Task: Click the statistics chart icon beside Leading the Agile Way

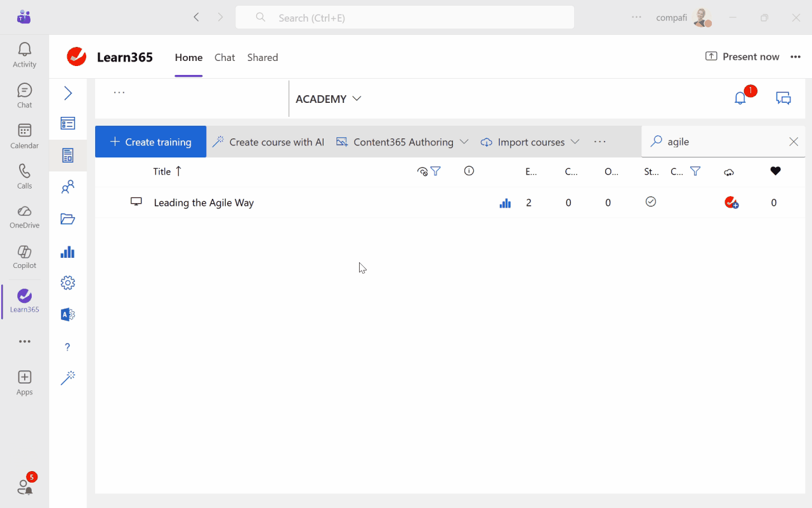Action: pyautogui.click(x=505, y=202)
